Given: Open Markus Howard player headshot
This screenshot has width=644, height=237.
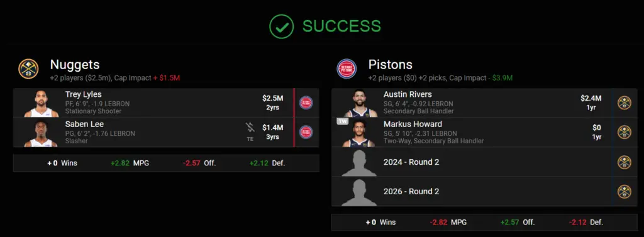Looking at the screenshot, I should [x=359, y=133].
